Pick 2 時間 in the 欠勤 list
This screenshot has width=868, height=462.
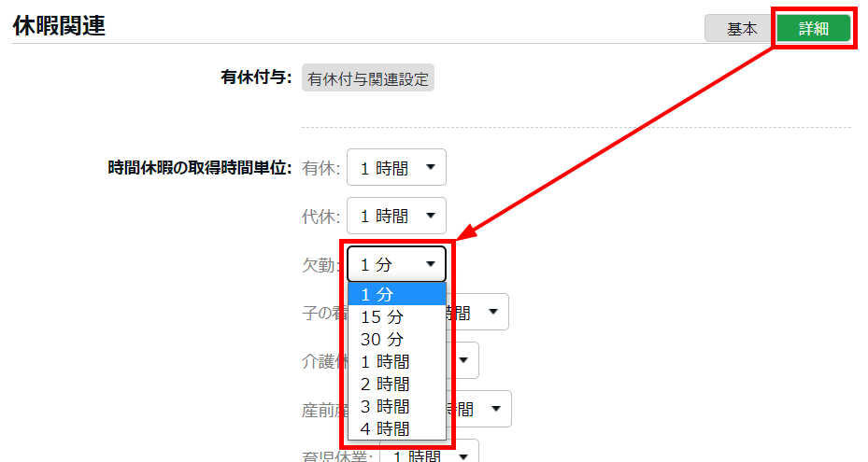[396, 384]
